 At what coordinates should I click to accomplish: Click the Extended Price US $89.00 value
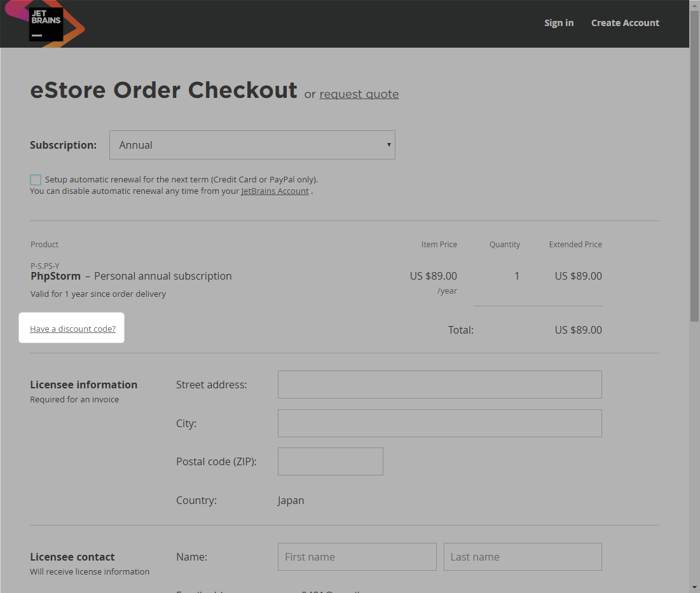578,276
